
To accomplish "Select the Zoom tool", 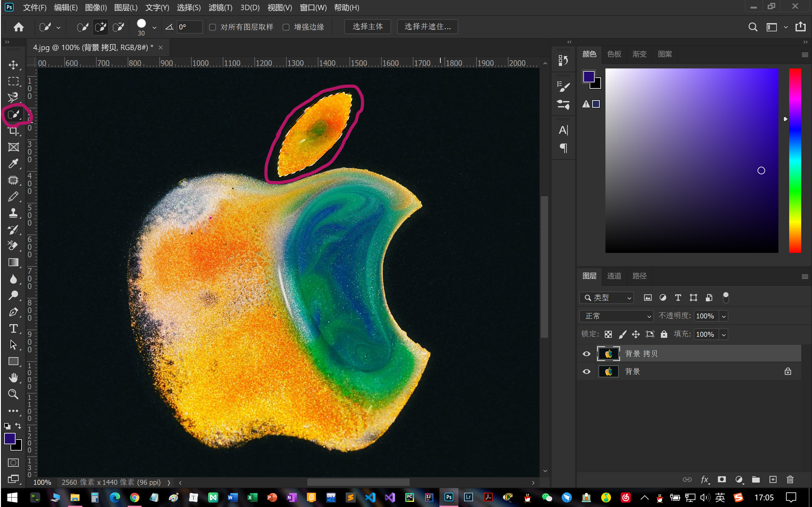I will [13, 394].
